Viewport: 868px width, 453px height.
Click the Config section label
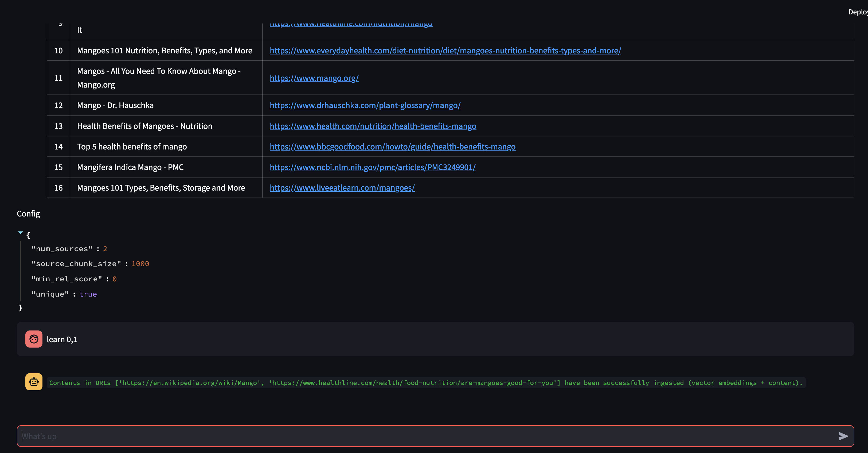[x=28, y=213]
